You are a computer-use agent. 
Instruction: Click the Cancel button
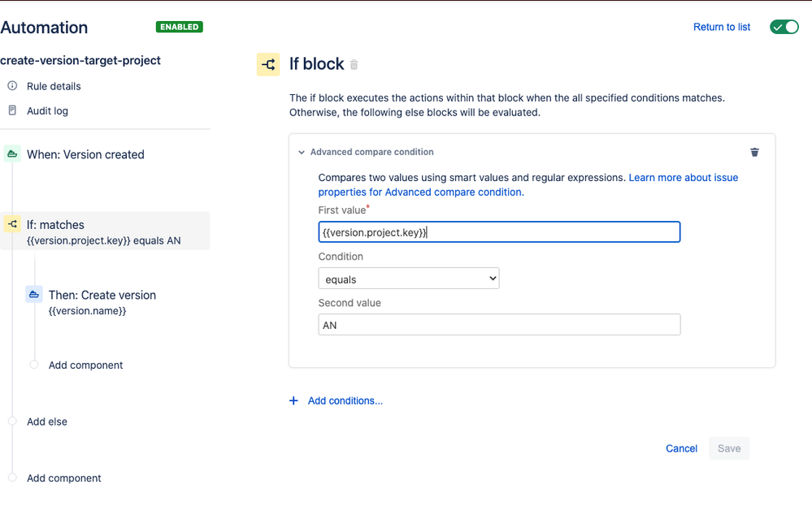[681, 448]
